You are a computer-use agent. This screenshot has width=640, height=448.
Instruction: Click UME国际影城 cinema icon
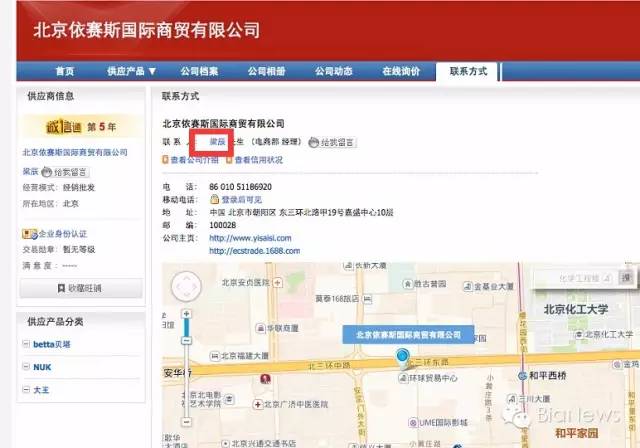click(413, 422)
